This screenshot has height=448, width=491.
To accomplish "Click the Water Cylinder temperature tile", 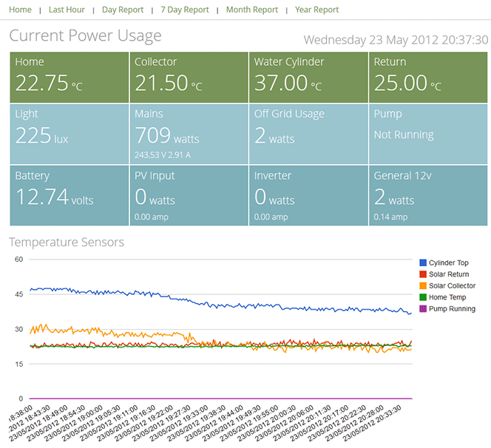I will 308,76.
